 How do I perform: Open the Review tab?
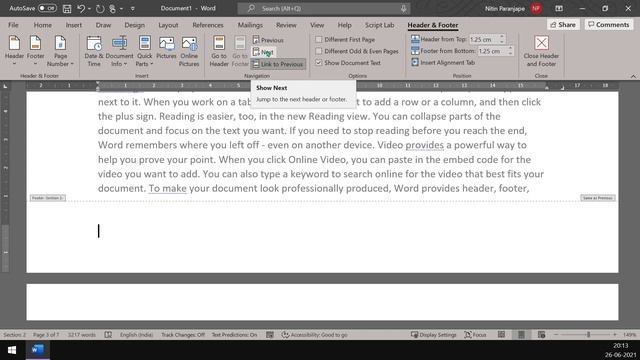tap(286, 25)
